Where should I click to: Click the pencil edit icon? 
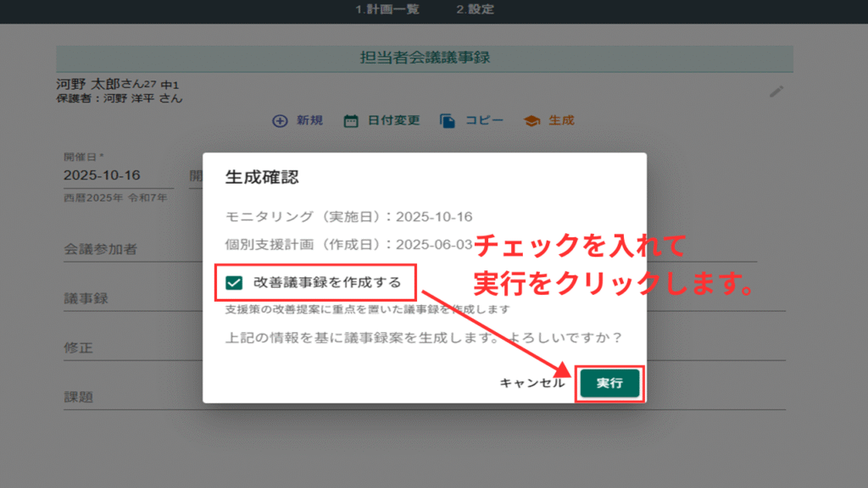tap(776, 91)
